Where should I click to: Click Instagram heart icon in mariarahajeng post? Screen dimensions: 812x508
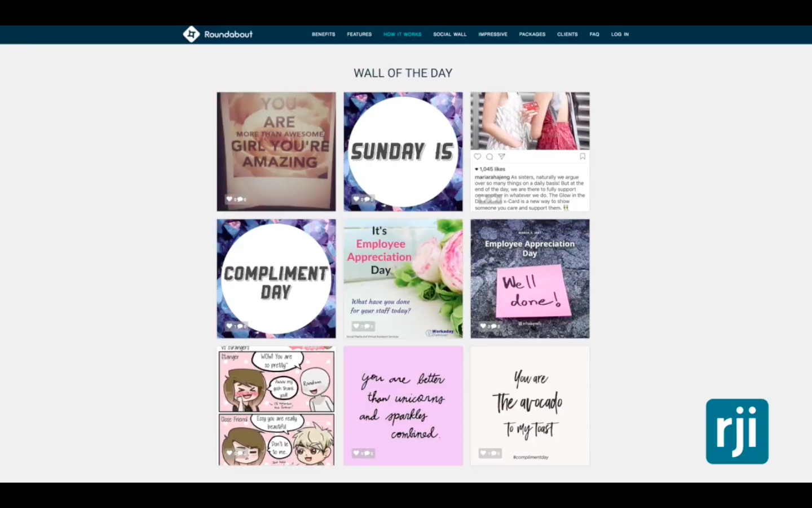point(478,157)
